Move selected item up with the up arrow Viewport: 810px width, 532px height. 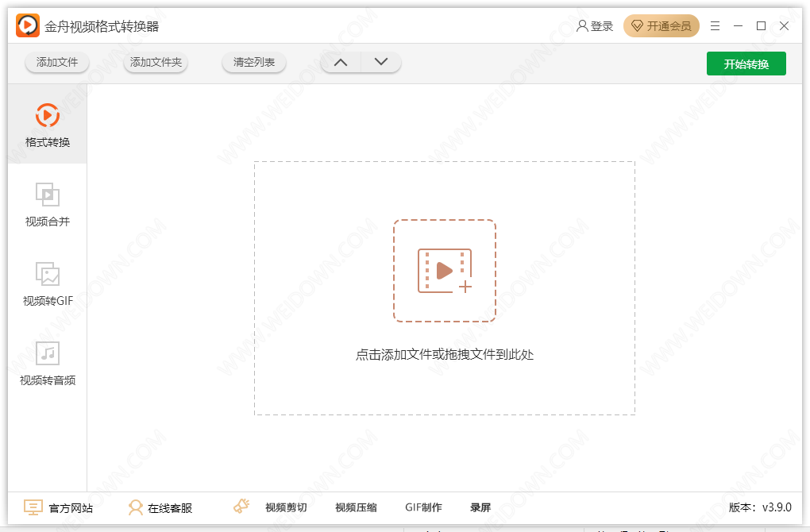341,62
